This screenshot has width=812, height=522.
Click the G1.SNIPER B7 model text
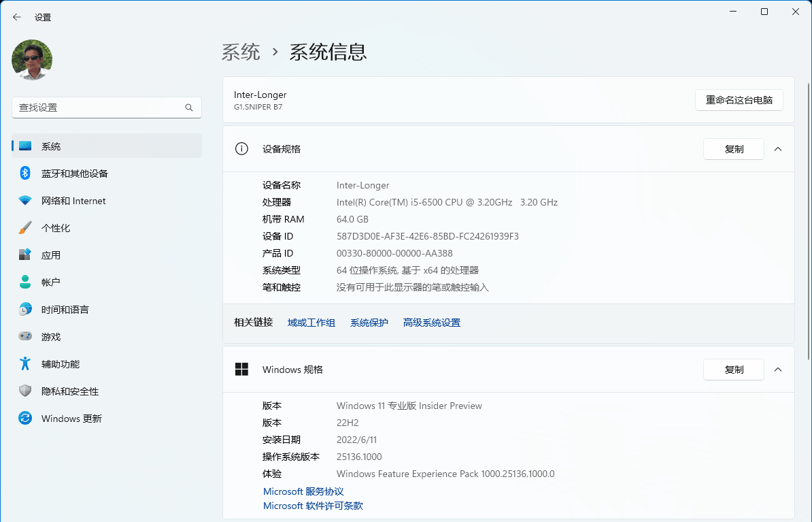[x=258, y=108]
